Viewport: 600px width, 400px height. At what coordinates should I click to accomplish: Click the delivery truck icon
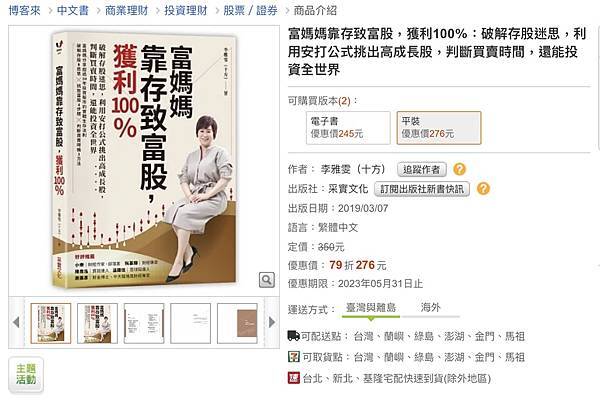point(293,336)
